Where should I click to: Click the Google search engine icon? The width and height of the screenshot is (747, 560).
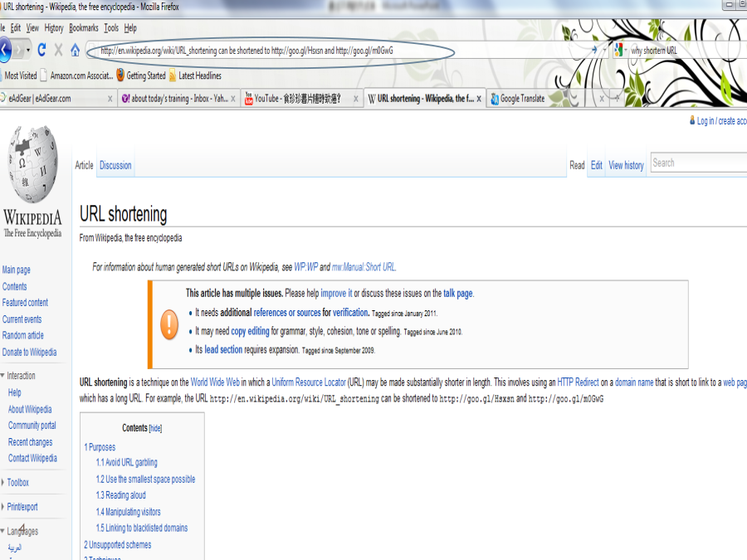pyautogui.click(x=618, y=50)
